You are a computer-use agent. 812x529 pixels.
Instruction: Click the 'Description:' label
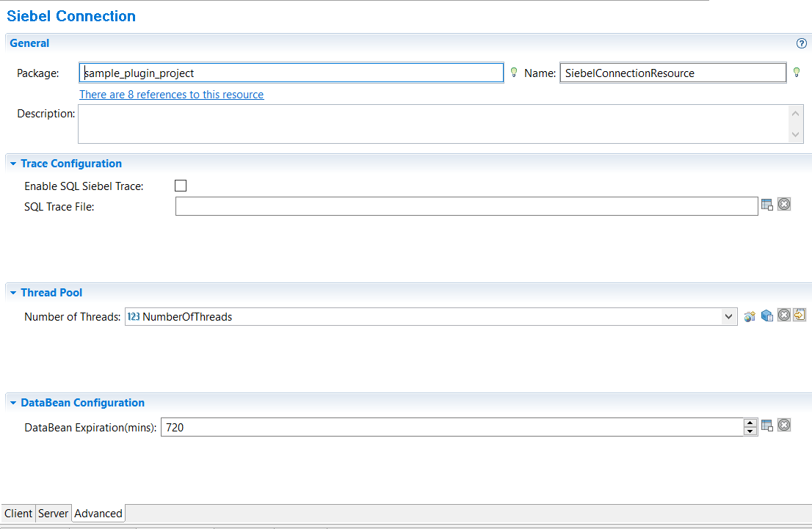click(46, 113)
